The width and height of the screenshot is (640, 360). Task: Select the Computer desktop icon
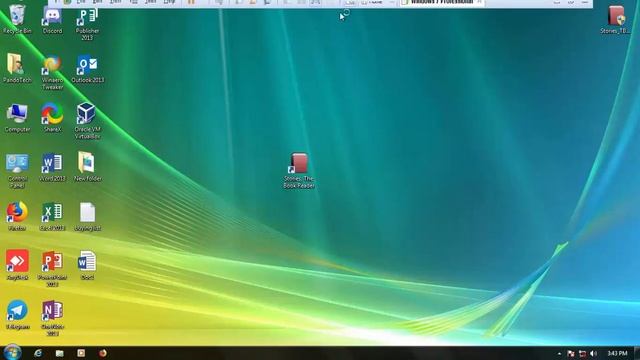click(x=17, y=118)
